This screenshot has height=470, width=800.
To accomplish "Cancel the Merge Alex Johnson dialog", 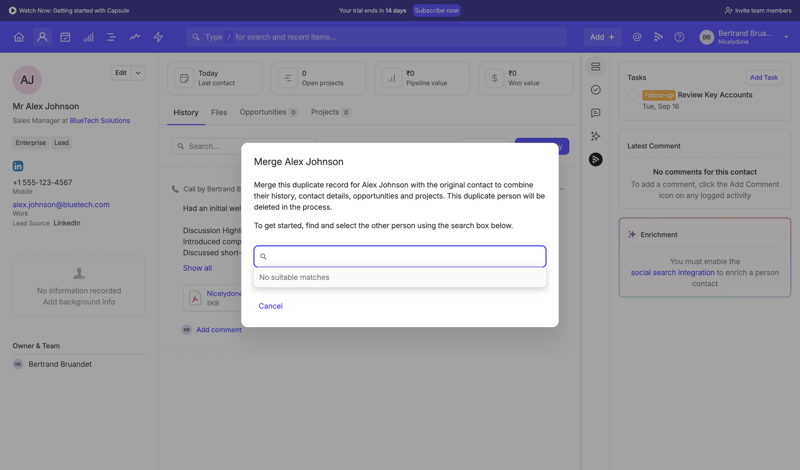I will coord(270,306).
